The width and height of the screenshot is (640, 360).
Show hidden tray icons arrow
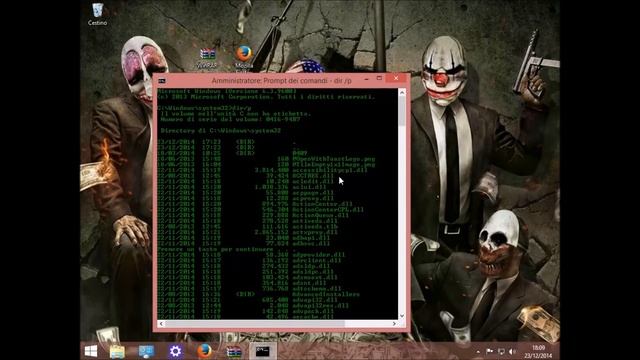(x=478, y=351)
